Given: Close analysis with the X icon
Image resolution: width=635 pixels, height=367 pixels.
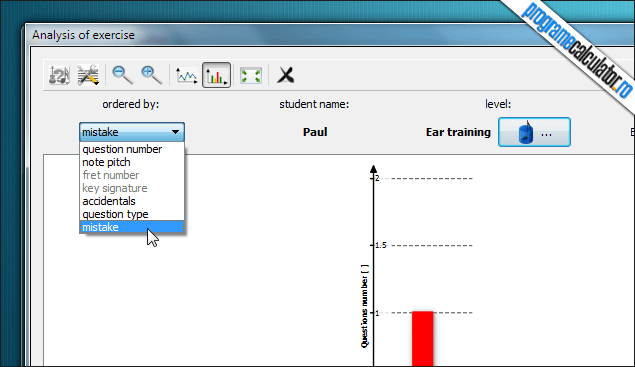Looking at the screenshot, I should click(x=286, y=75).
